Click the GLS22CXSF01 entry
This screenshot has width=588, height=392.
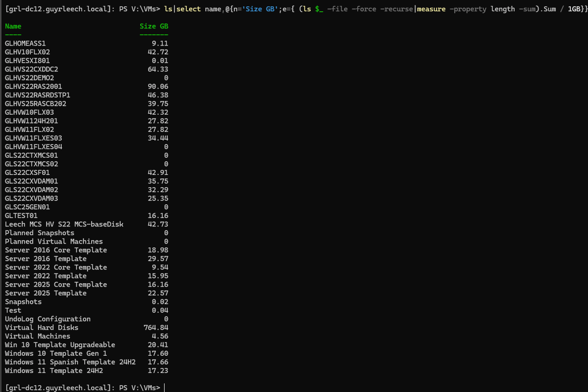27,172
